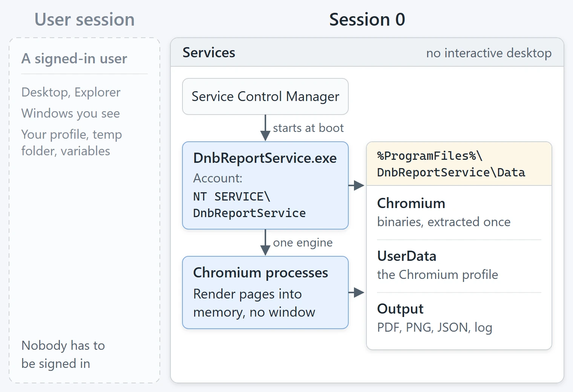Select the "Session 0" heading
The height and width of the screenshot is (392, 573).
pyautogui.click(x=367, y=20)
